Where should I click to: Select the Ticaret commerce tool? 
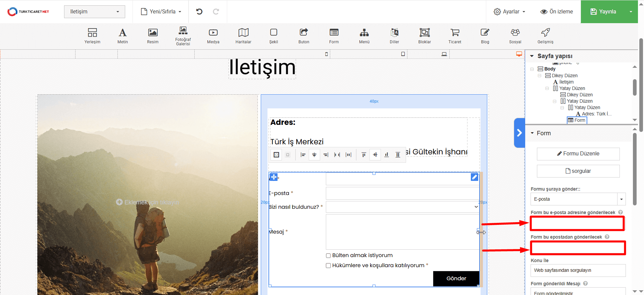(455, 36)
